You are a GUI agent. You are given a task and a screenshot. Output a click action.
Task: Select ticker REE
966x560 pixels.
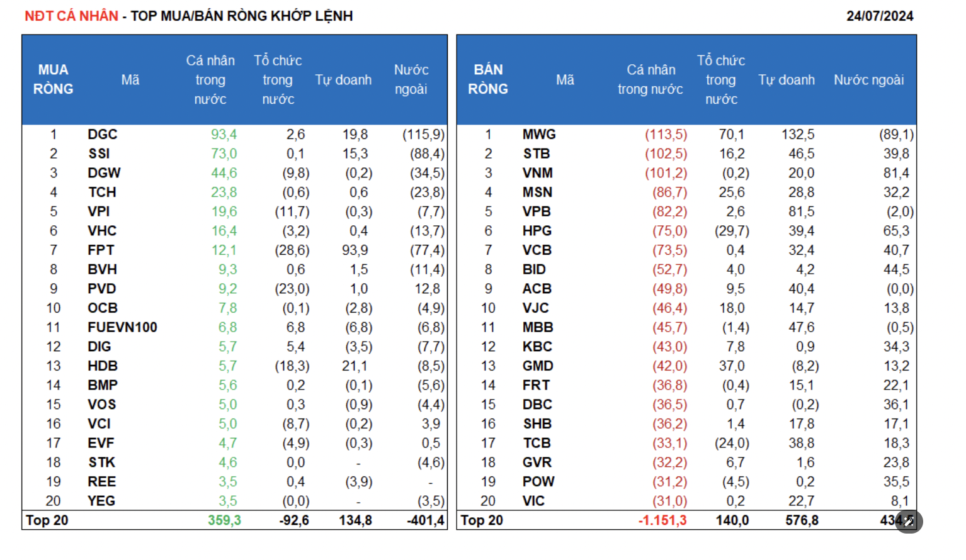click(x=102, y=482)
